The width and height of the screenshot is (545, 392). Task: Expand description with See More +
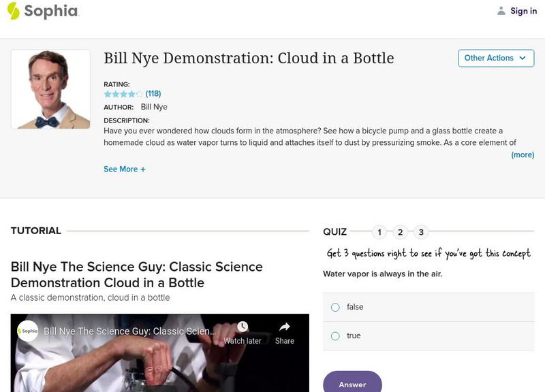[125, 169]
